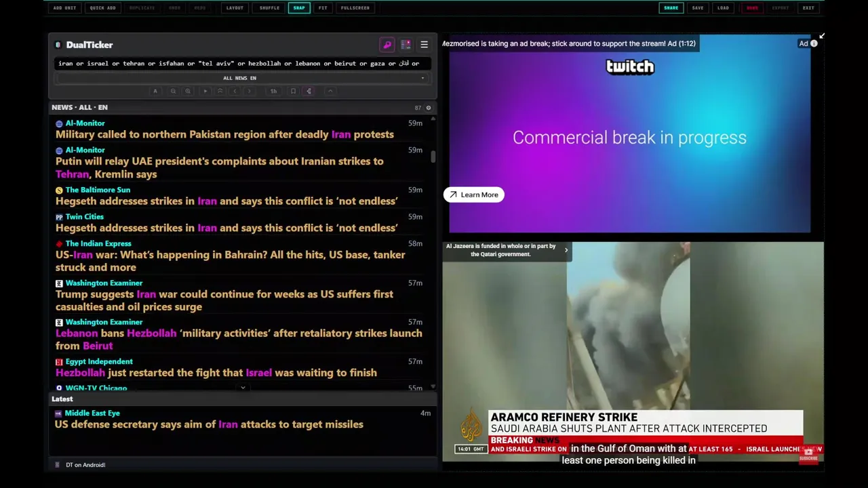Screen dimensions: 868x488
Task: Click the DualTicker logo icon
Action: tap(58, 45)
